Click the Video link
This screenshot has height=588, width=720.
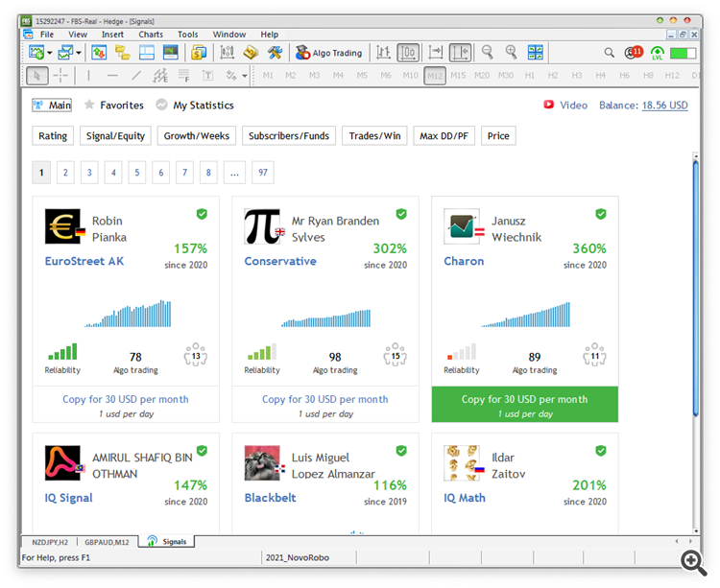[x=565, y=105]
